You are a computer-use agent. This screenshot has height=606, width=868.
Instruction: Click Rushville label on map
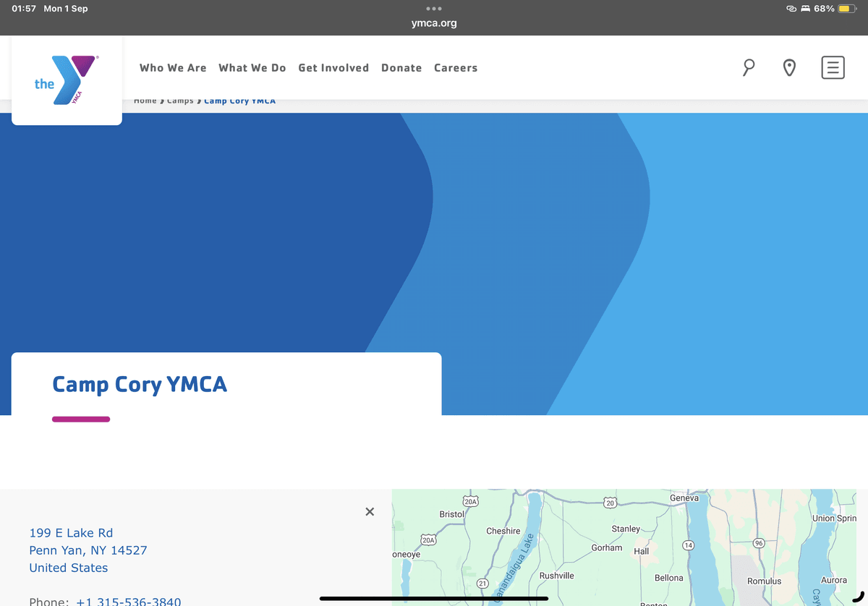(x=557, y=576)
